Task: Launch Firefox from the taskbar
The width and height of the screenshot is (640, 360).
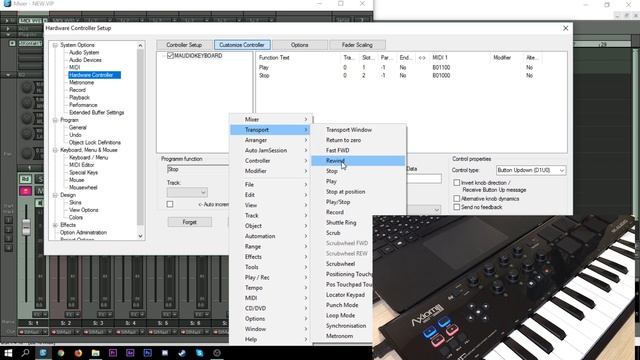Action: coord(78,353)
